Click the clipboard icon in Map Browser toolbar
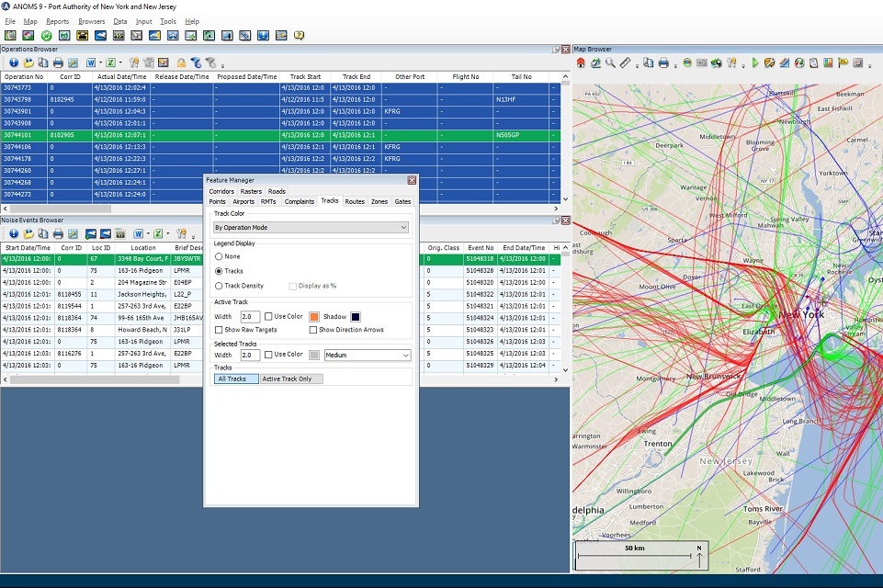The height and width of the screenshot is (588, 883). tap(814, 63)
